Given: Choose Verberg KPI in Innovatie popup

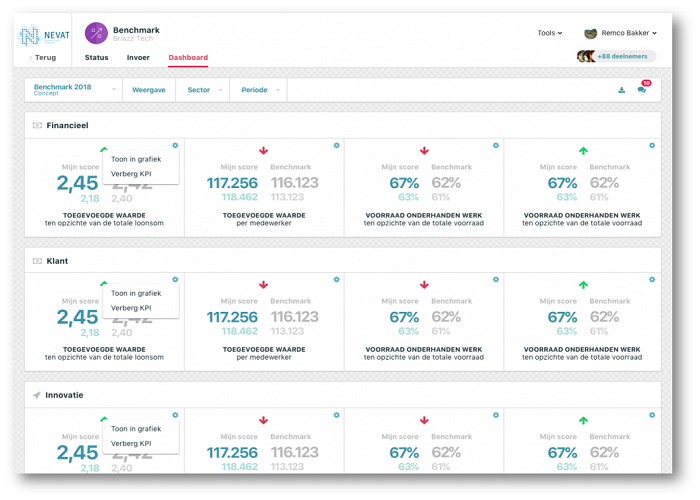Looking at the screenshot, I should pos(131,444).
